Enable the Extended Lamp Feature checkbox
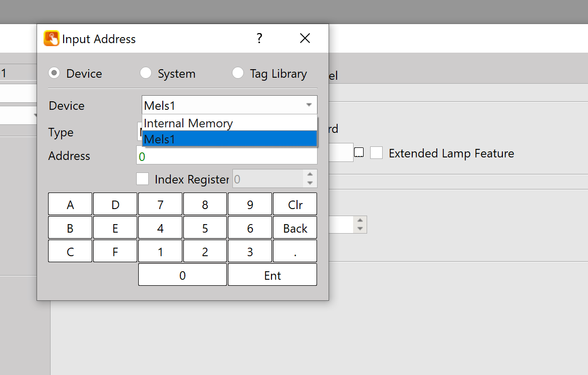588x375 pixels. (x=376, y=153)
